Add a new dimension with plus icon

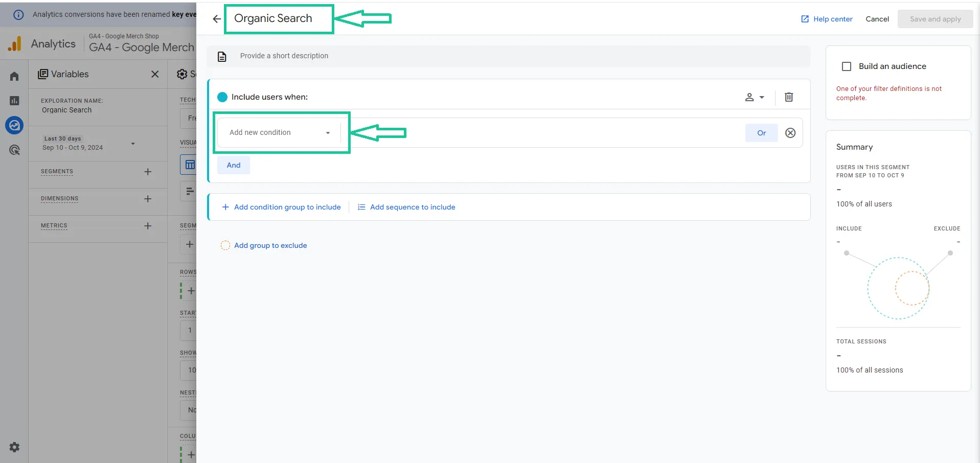148,199
